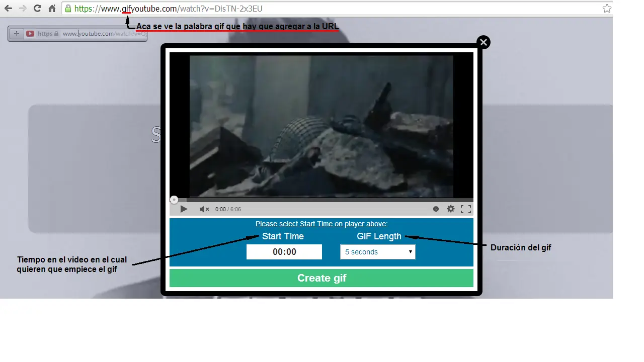Enter fullscreen mode on the player
Viewport: 644px width, 362px height.
point(465,209)
